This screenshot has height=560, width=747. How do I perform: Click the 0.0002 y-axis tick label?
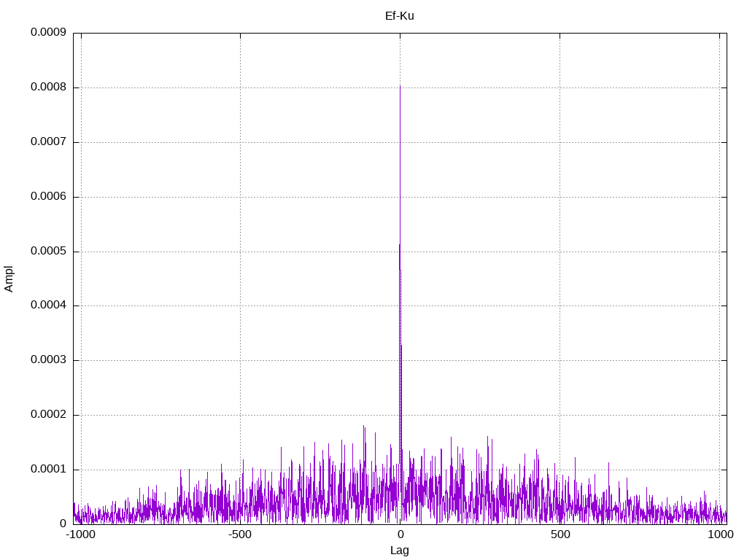49,415
